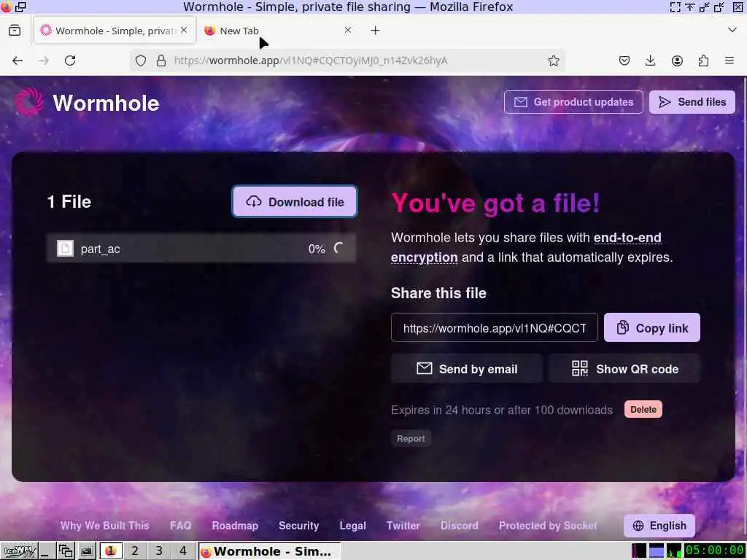Open the English language selector

[x=659, y=525]
